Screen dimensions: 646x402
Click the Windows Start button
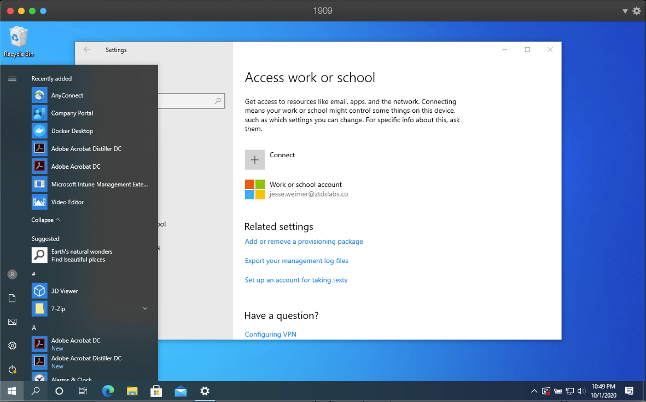(12, 391)
